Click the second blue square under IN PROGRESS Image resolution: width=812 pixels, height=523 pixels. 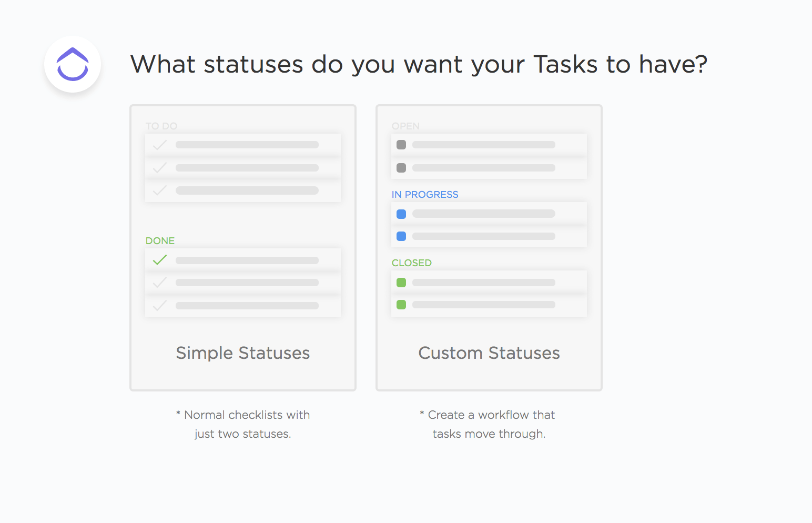pyautogui.click(x=401, y=236)
